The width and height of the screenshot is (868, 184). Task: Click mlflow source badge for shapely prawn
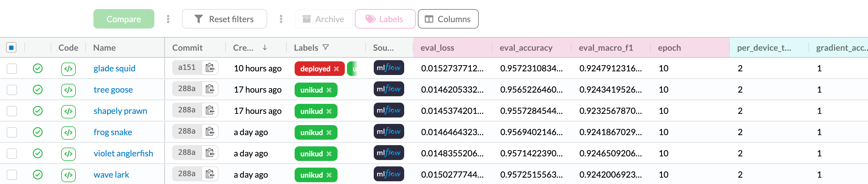389,110
